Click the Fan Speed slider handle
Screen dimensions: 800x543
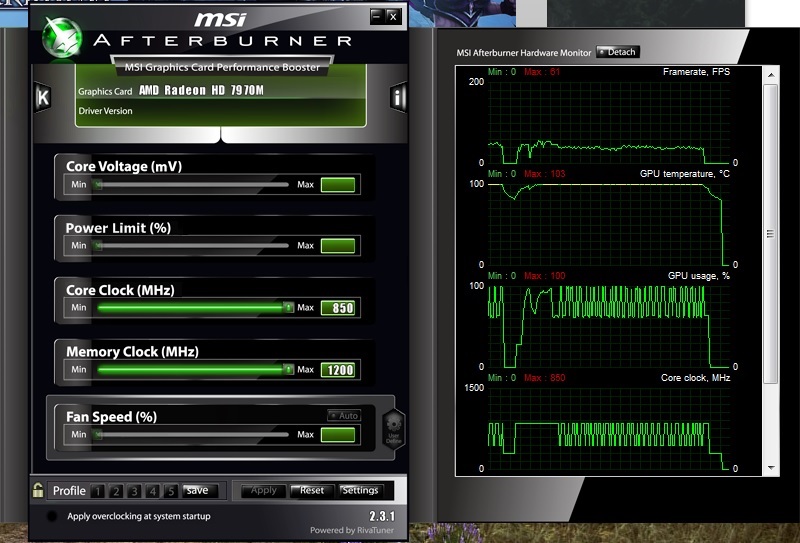pyautogui.click(x=98, y=434)
